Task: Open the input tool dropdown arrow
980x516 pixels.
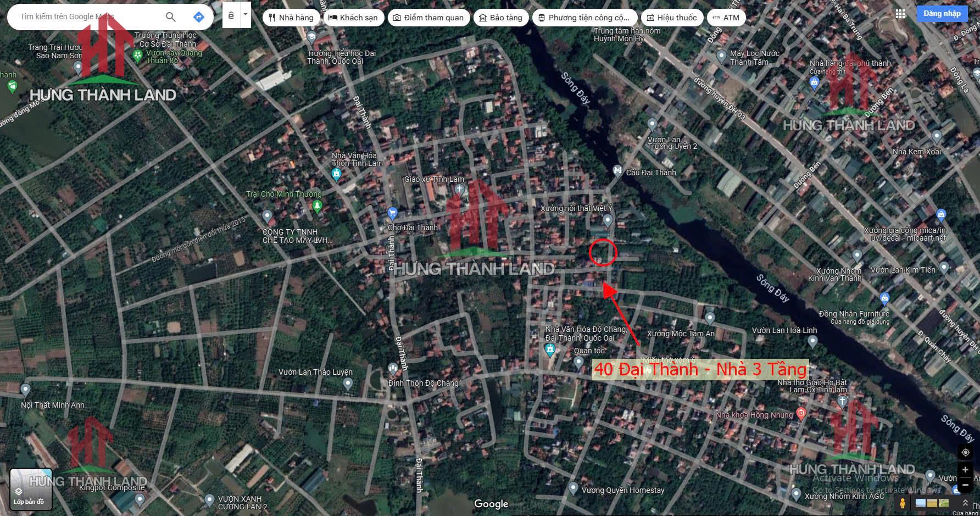Action: [246, 15]
